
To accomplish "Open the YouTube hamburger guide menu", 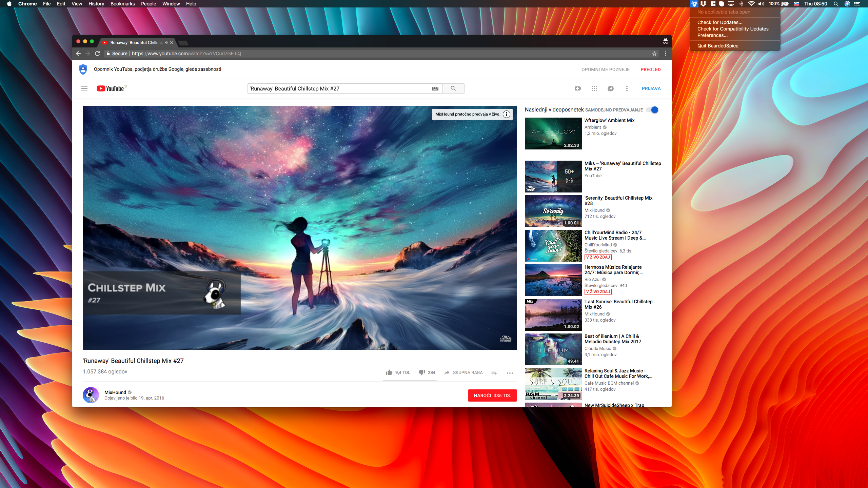I will click(x=84, y=88).
